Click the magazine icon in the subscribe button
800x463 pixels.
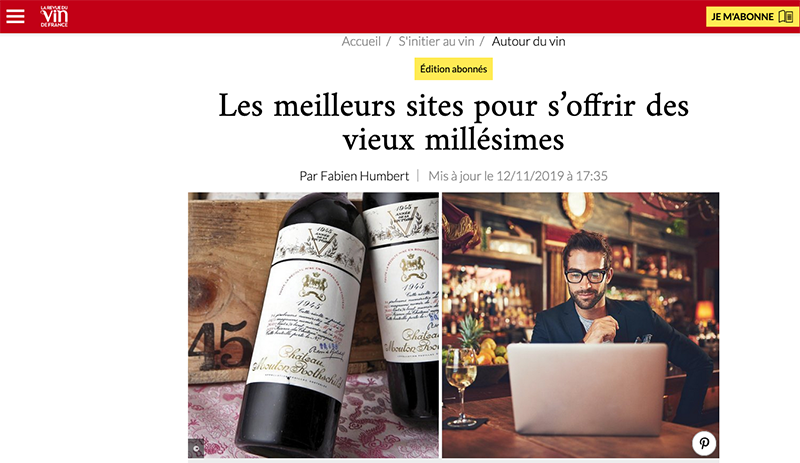[x=786, y=16]
